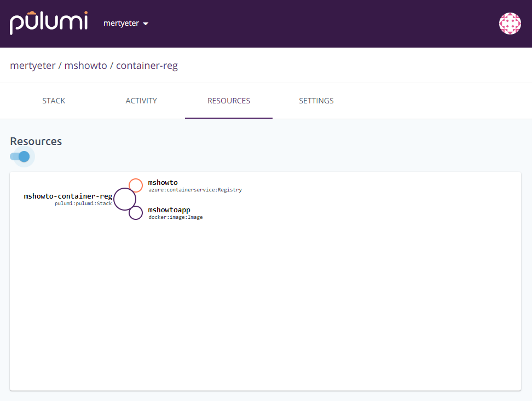Open the SETTINGS tab
The image size is (532, 401).
pos(316,101)
